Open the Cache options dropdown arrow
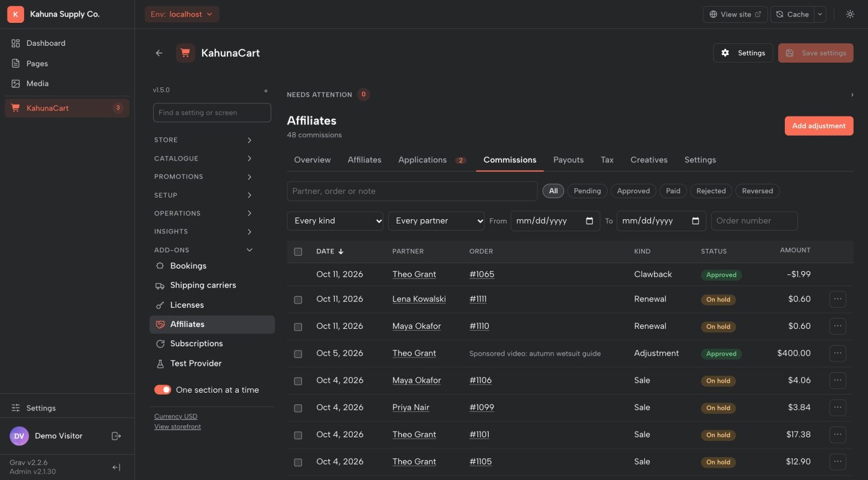The height and width of the screenshot is (480, 868). 820,14
